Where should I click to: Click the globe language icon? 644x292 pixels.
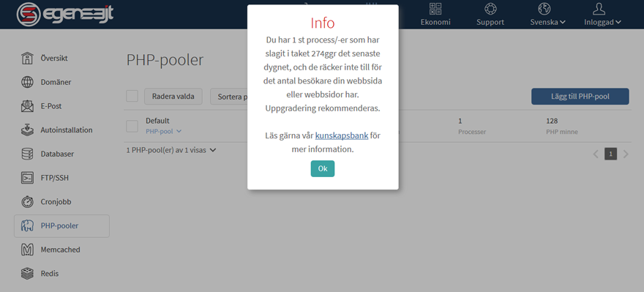pyautogui.click(x=544, y=9)
